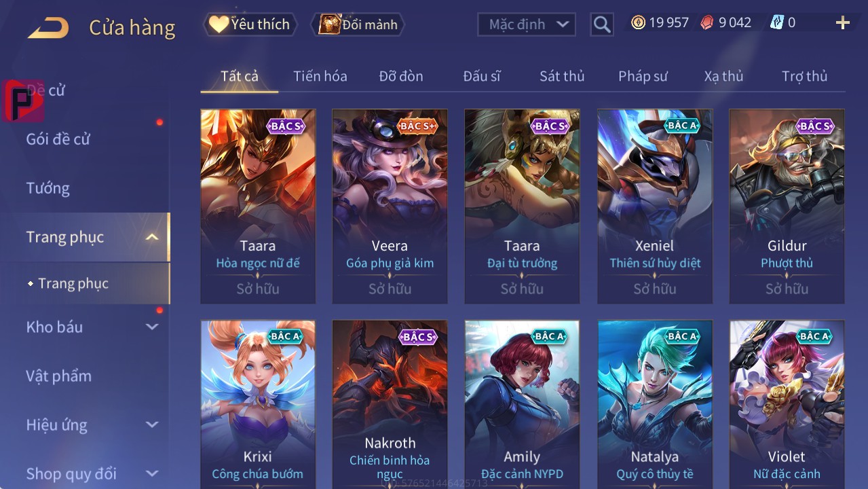Select the Xeniel Thiên sứ hủy diệt skin
868x489 pixels.
[x=655, y=206]
